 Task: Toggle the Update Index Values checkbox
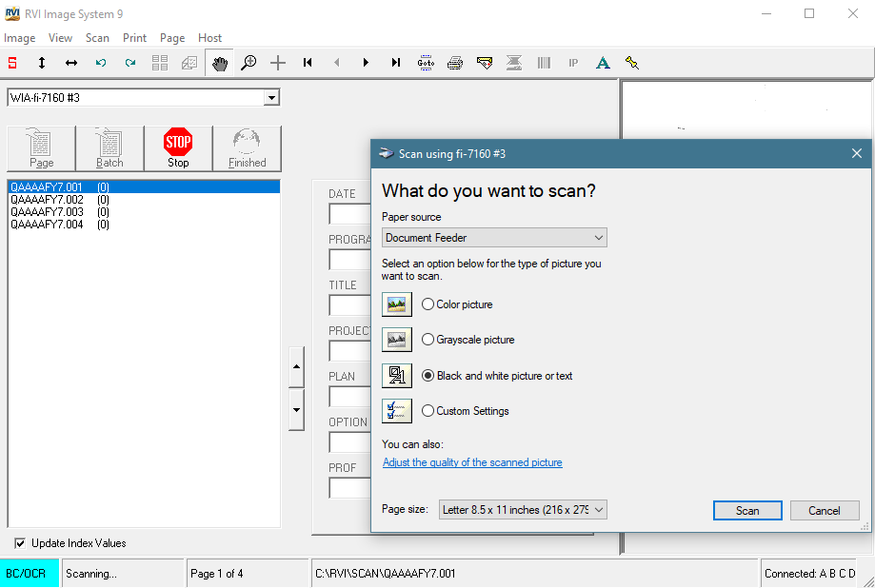pos(20,543)
